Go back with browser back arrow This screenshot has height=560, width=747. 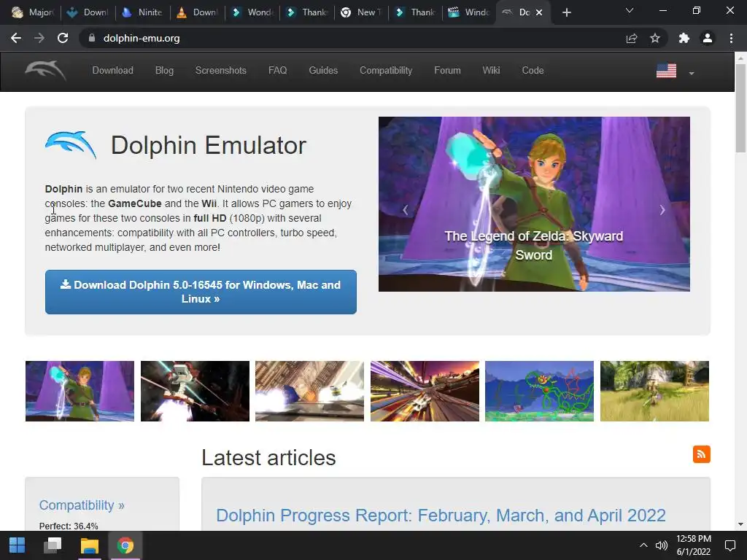click(x=16, y=38)
